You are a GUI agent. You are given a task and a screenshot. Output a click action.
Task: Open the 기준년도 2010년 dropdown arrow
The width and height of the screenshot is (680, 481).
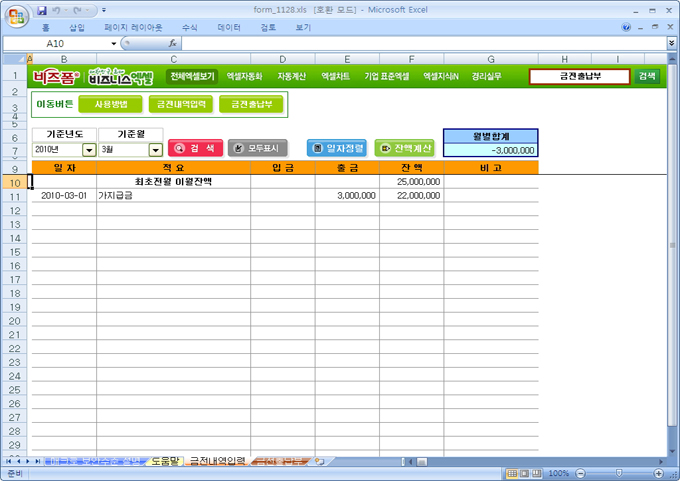tap(89, 150)
